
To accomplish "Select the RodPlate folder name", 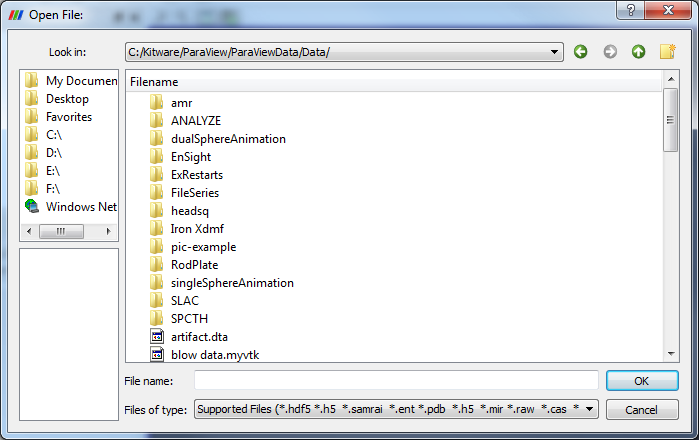I will (194, 265).
